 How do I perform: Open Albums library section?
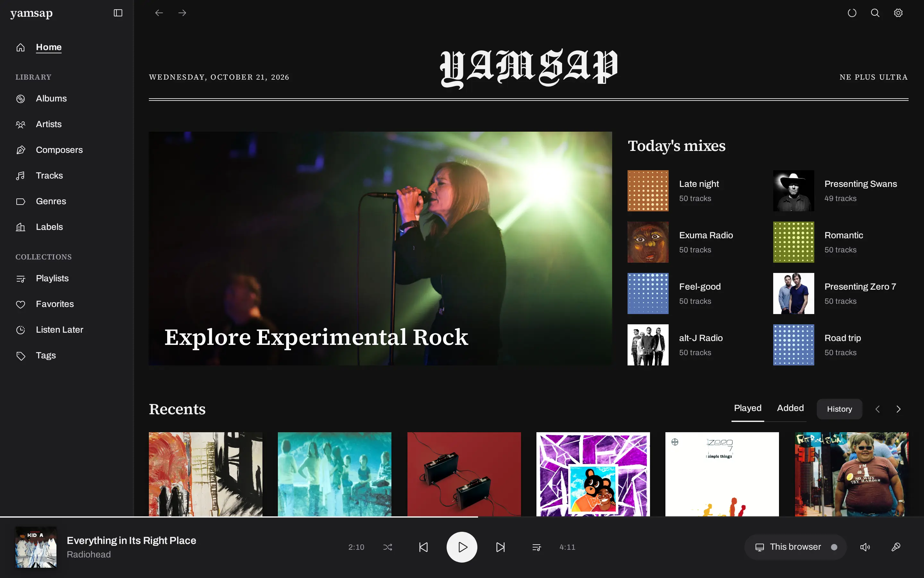[x=51, y=99]
